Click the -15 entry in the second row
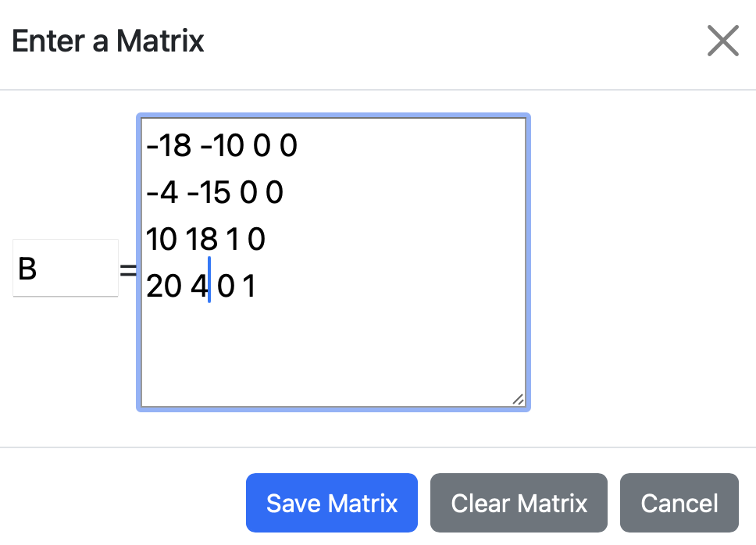The height and width of the screenshot is (545, 756). tap(209, 193)
